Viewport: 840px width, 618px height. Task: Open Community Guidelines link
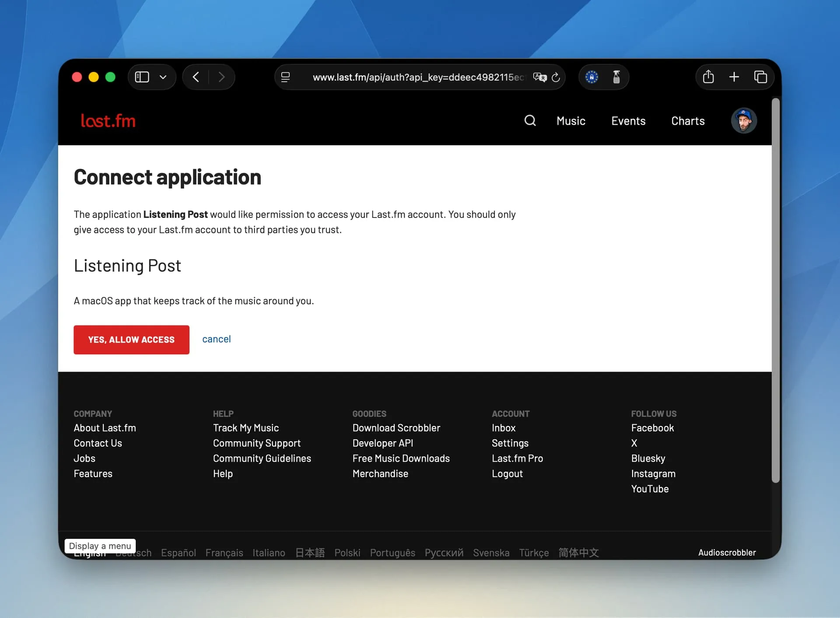(x=262, y=458)
